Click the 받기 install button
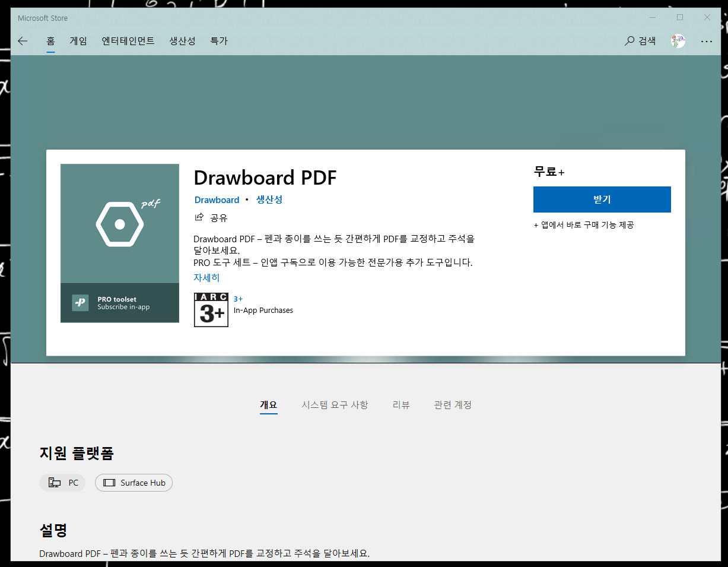Viewport: 728px width, 567px height. coord(602,199)
